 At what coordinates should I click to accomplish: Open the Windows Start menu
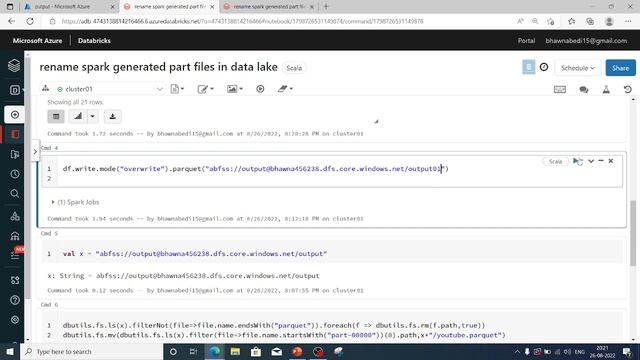10,351
